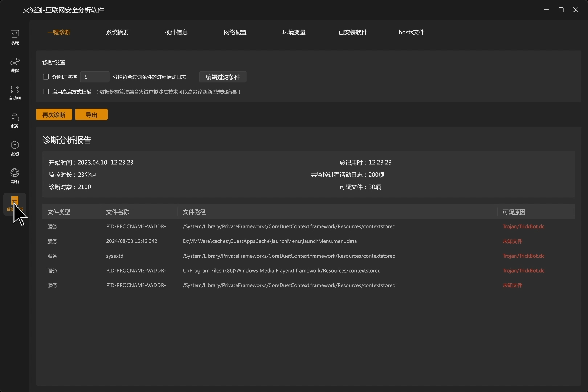Open the 启动项 startup items icon

click(x=15, y=93)
